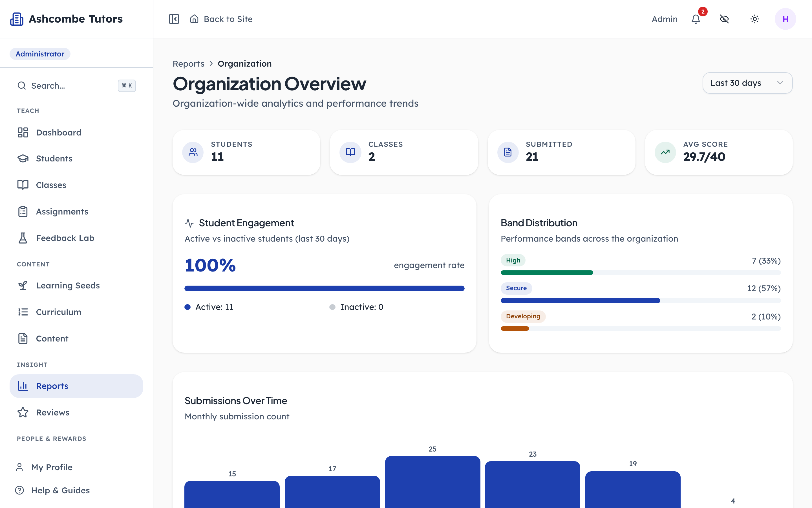Click the ⌘ K shortcut badge

click(127, 86)
